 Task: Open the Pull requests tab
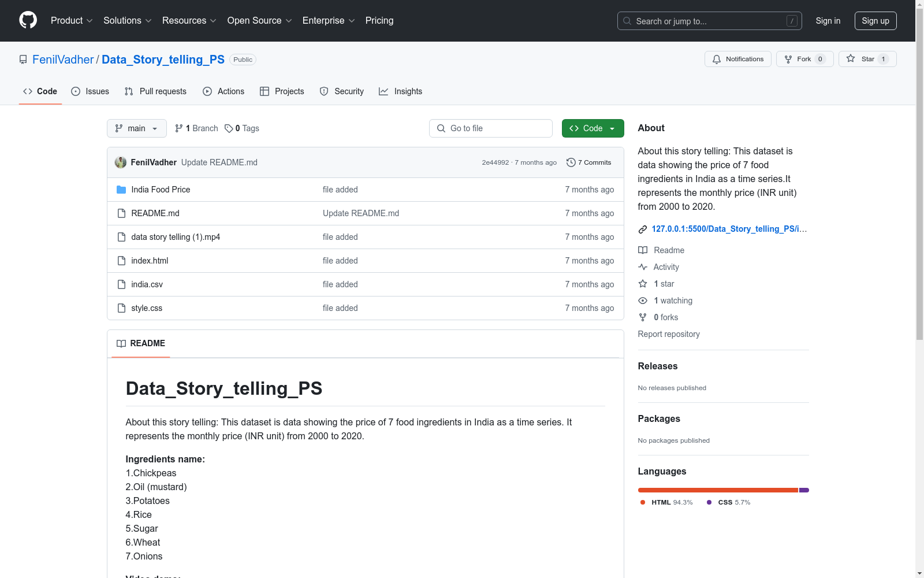point(155,91)
